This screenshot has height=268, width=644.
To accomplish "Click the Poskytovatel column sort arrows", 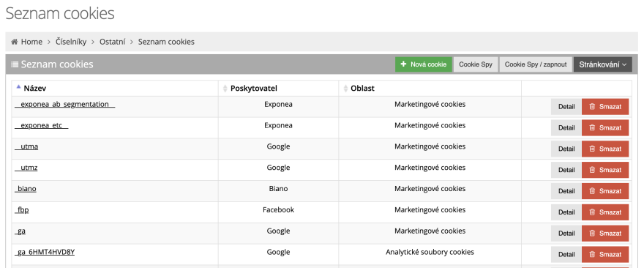I will point(225,89).
